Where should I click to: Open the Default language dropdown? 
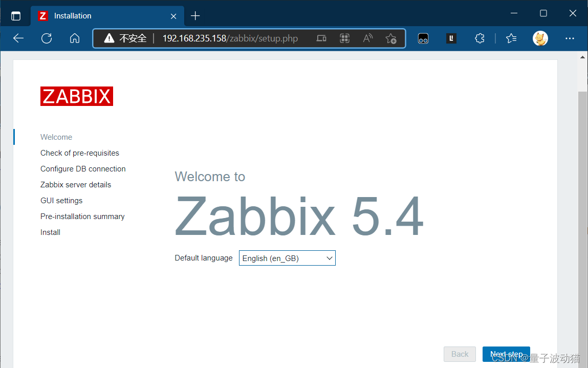[287, 258]
